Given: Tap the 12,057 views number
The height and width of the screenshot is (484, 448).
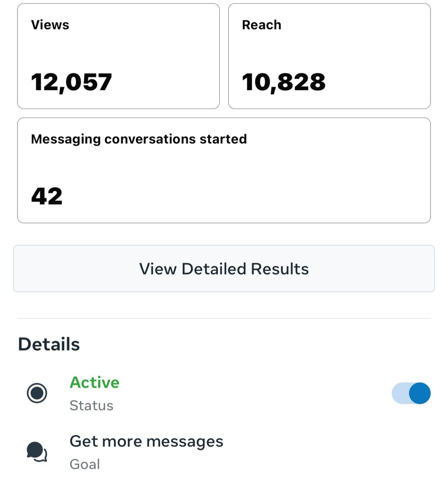Looking at the screenshot, I should [x=71, y=83].
